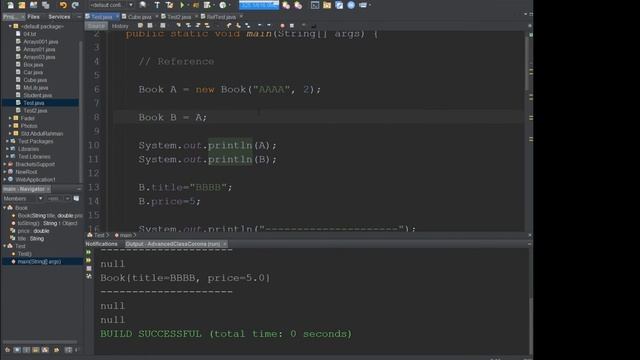Expand the Libraries node
This screenshot has height=360, width=640.
[x=7, y=149]
